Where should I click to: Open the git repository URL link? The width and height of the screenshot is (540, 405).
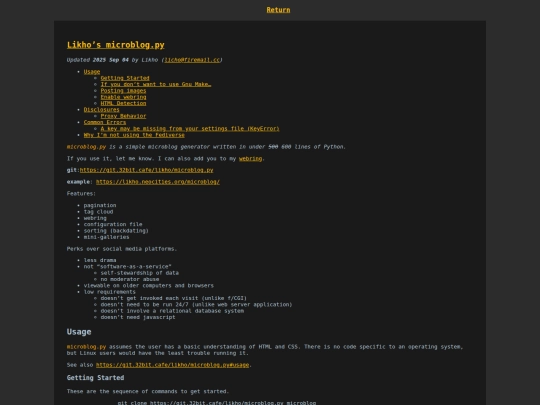(146, 170)
